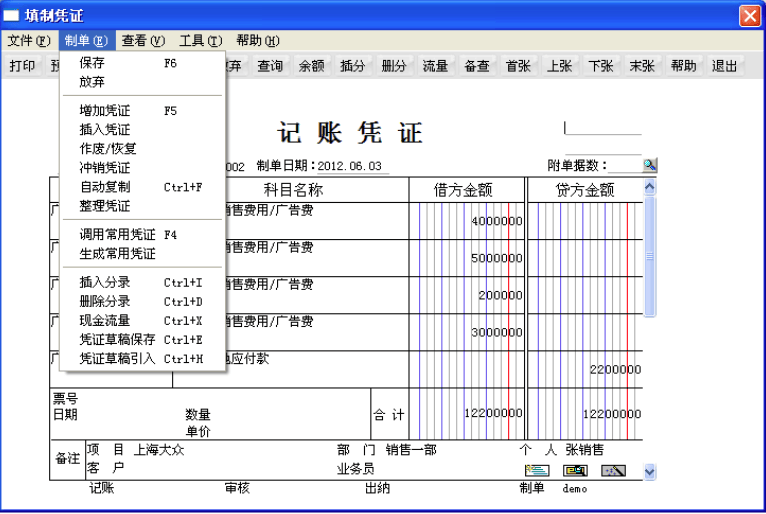The image size is (766, 514).
Task: Close the 填制凭证 window
Action: tap(749, 16)
